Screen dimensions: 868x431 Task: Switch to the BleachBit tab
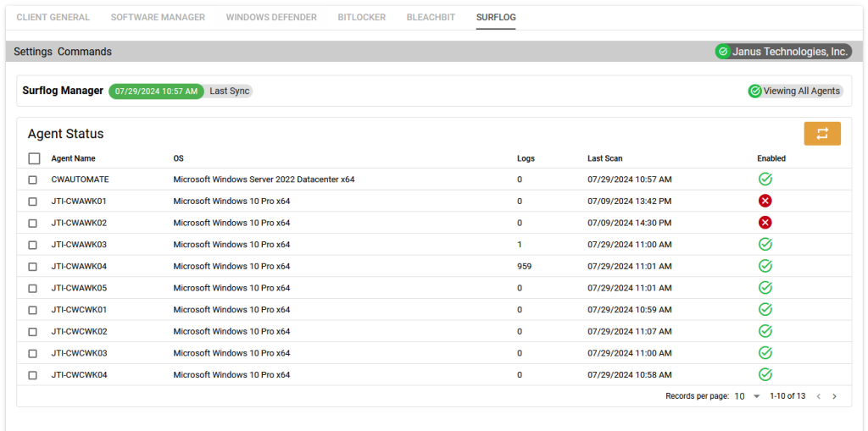[x=431, y=17]
